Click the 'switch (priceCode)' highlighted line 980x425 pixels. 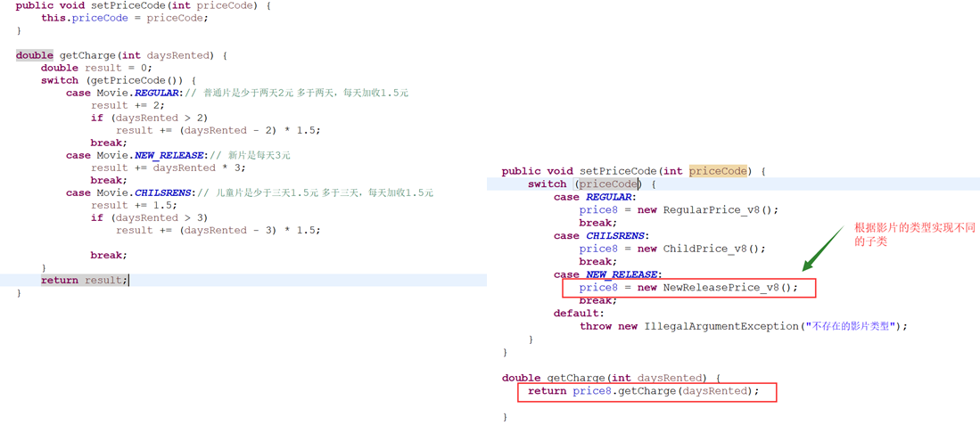pos(591,184)
